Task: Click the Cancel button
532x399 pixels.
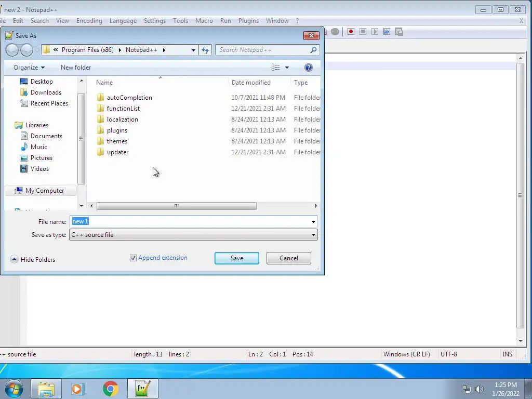Action: pos(289,258)
